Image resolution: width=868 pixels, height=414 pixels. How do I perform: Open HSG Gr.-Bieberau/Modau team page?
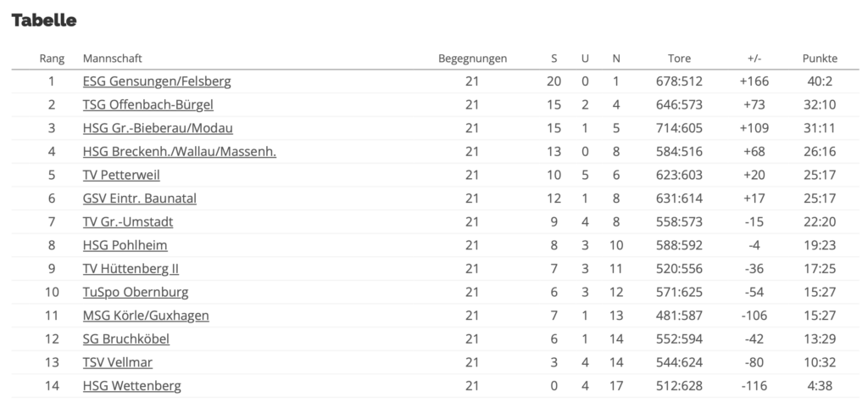pos(158,128)
